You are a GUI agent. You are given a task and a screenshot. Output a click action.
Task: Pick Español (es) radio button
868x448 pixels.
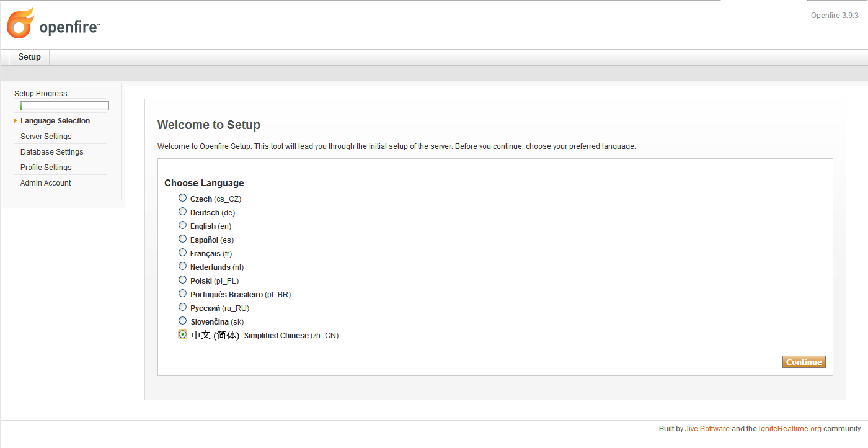[x=182, y=239]
